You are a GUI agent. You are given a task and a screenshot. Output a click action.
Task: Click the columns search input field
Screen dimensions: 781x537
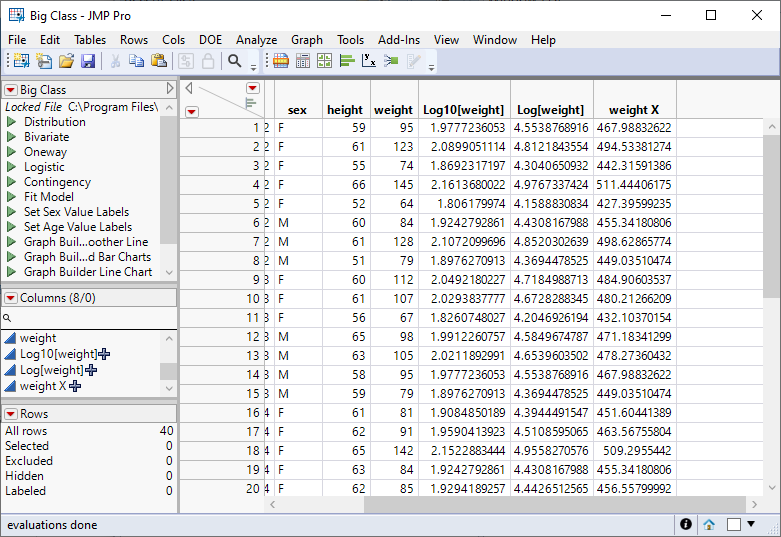click(88, 317)
